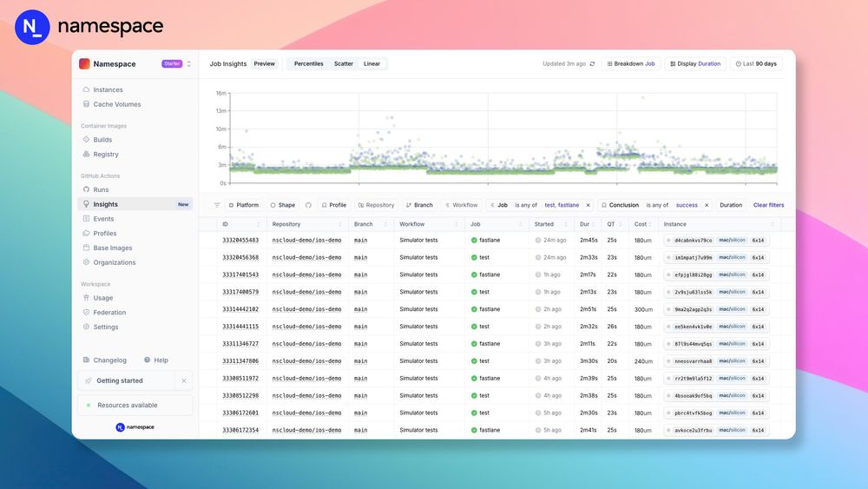Screen dimensions: 868x489
Task: Open the Getting started card
Action: click(127, 380)
